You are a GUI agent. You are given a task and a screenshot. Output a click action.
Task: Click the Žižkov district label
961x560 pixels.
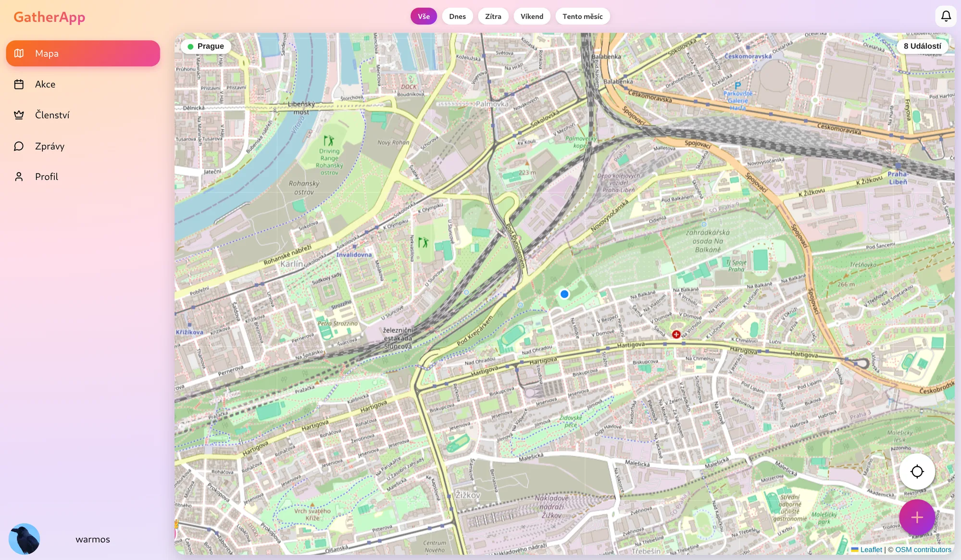point(468,495)
